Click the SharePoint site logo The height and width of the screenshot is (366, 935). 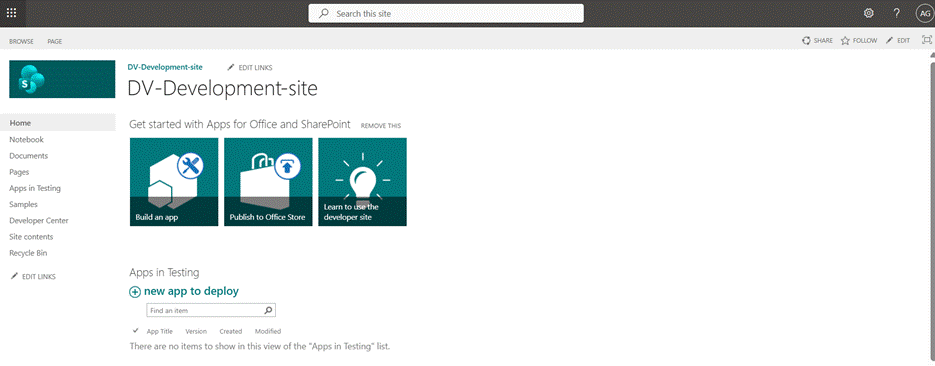(62, 79)
